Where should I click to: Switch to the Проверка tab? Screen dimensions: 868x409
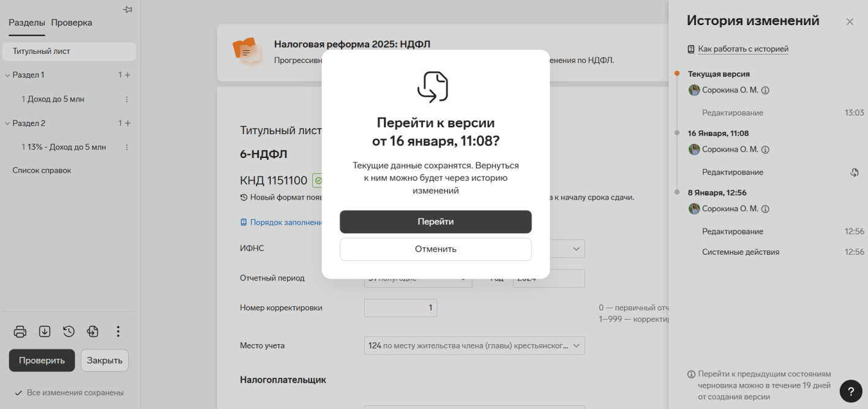pyautogui.click(x=72, y=23)
